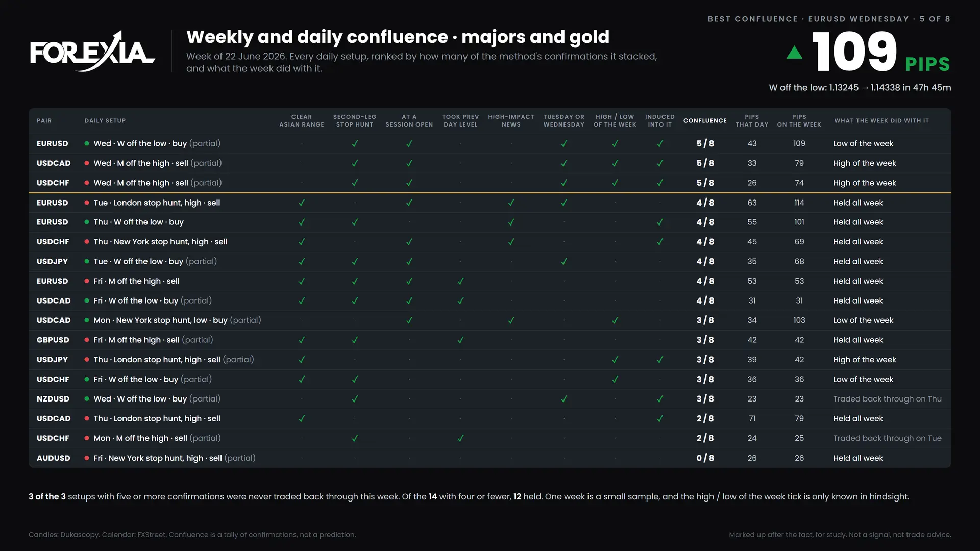
Task: Click the second-leg stop hunt checkmark for NZDUSD
Action: pos(355,399)
